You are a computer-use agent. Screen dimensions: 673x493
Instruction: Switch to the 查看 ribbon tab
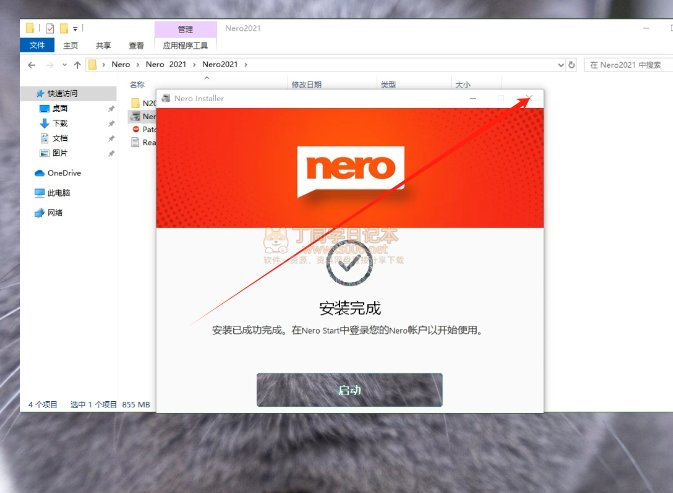pos(136,45)
